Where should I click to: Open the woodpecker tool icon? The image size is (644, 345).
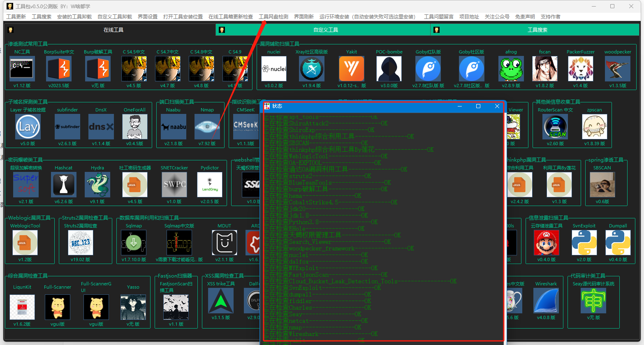pos(618,69)
